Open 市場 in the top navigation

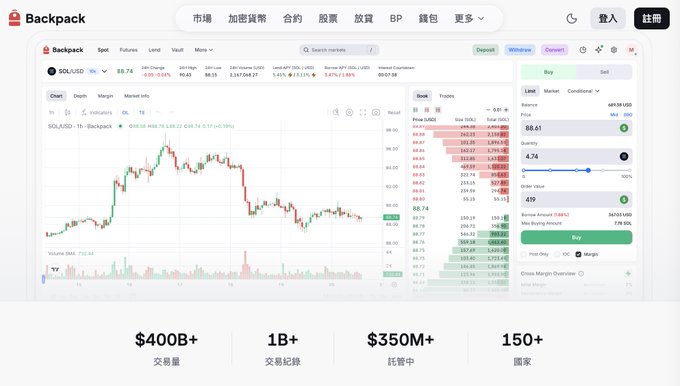pyautogui.click(x=202, y=19)
